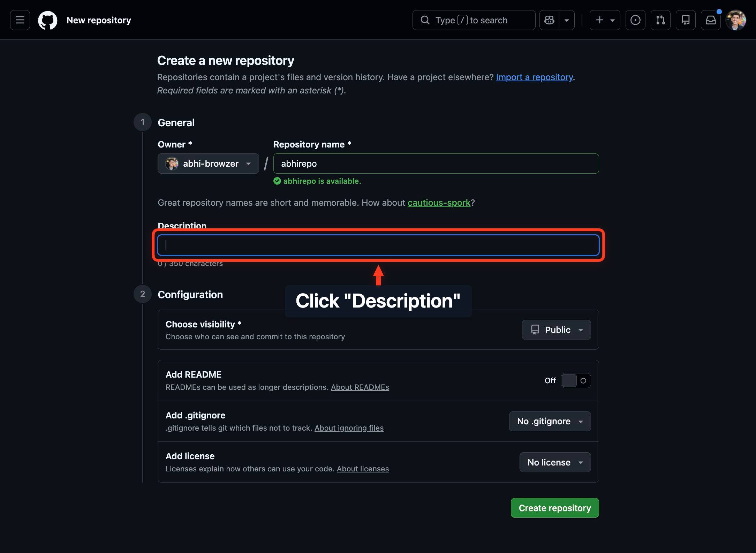Go to GitHub homepage via Octocat logo
Viewport: 756px width, 553px height.
(48, 20)
